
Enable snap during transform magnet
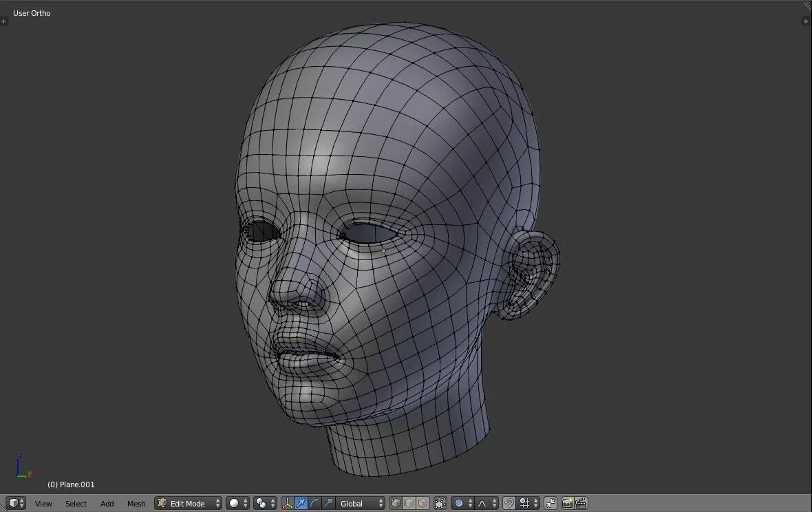point(509,503)
